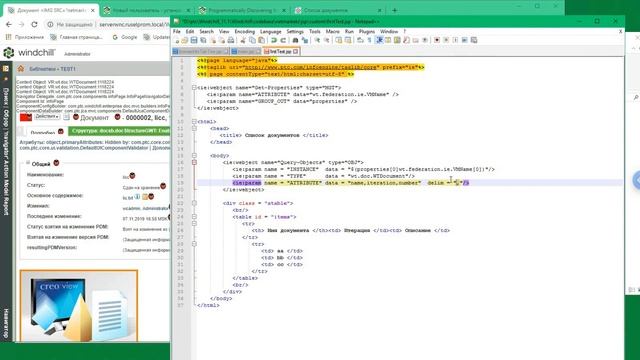Click the Creo View thumbnail

pyautogui.click(x=79, y=305)
